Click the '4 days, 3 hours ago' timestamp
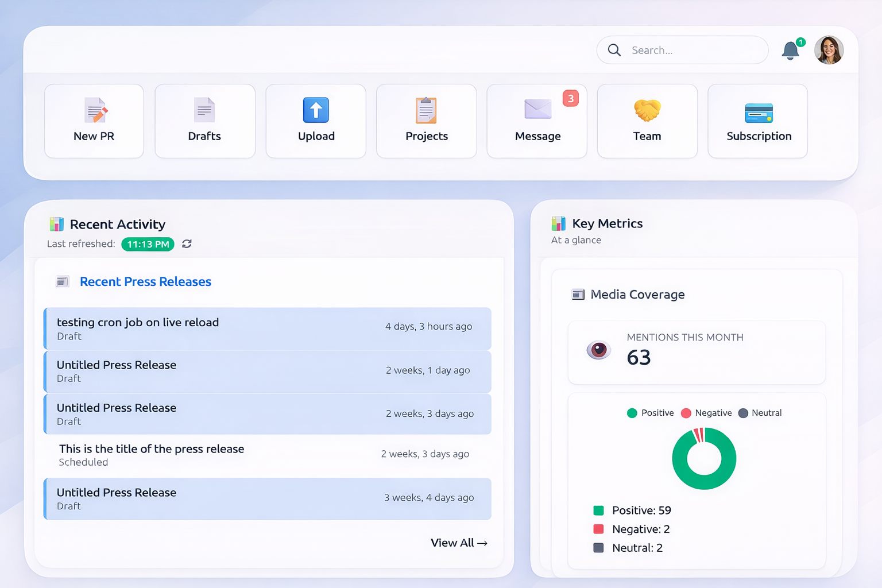 click(x=428, y=326)
